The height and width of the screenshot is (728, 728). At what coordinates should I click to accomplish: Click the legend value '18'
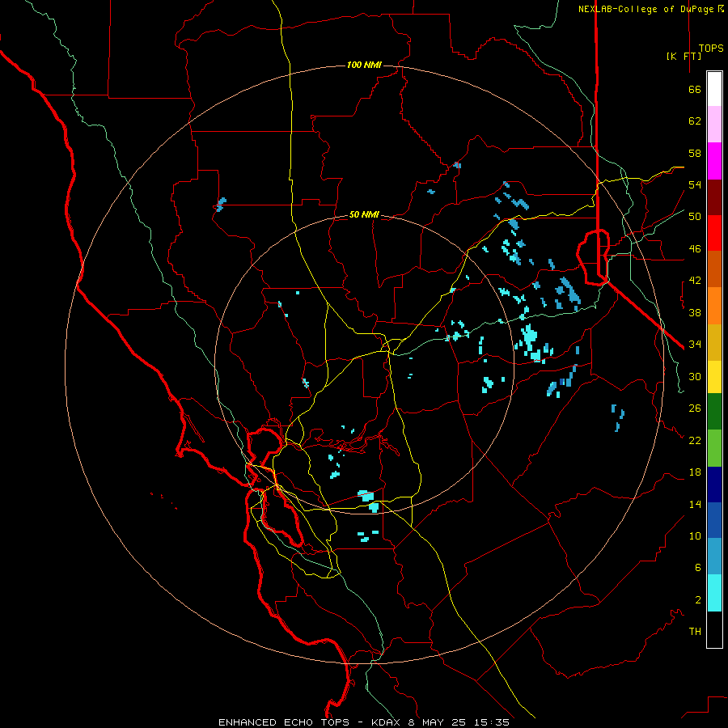click(x=695, y=472)
